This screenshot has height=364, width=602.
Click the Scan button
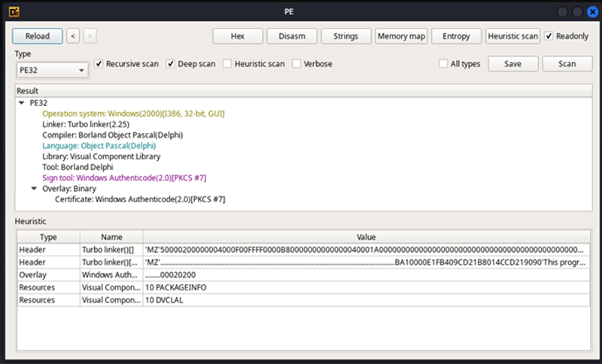coord(567,64)
